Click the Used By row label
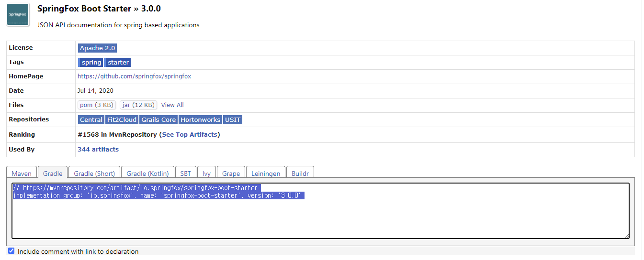 [x=22, y=150]
